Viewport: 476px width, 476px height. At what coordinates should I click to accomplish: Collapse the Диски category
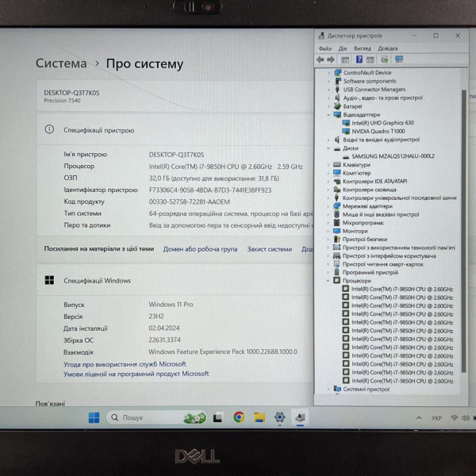point(328,148)
